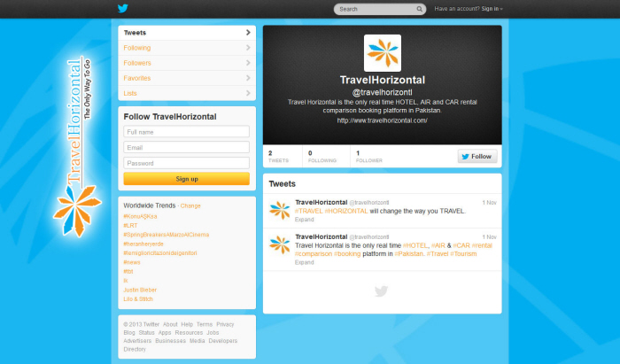Click the Twitter bird logo in top bar
620x364 pixels.
(x=123, y=8)
